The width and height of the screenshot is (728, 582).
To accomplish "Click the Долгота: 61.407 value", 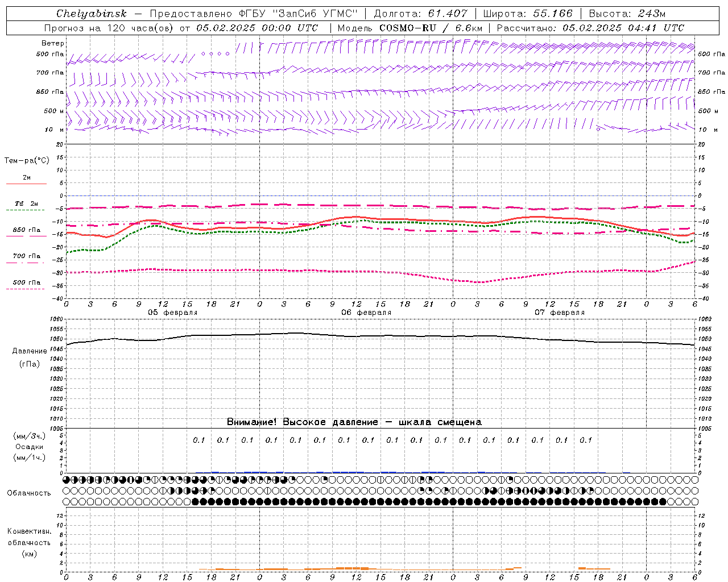I will [x=420, y=14].
